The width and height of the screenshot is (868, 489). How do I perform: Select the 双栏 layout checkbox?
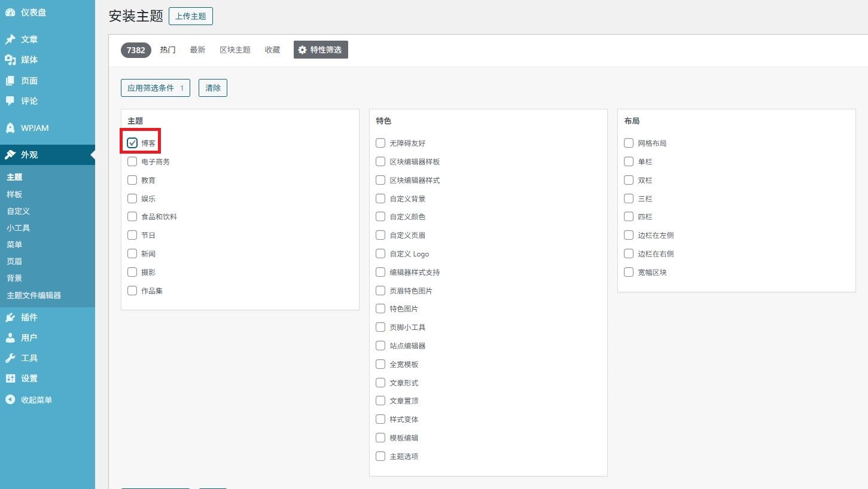tap(629, 180)
